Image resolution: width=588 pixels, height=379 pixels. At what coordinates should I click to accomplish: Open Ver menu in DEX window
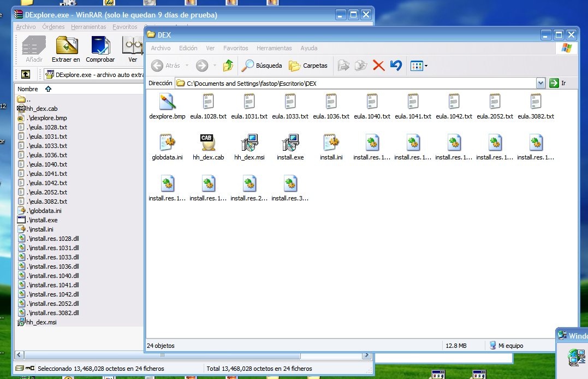coord(210,48)
